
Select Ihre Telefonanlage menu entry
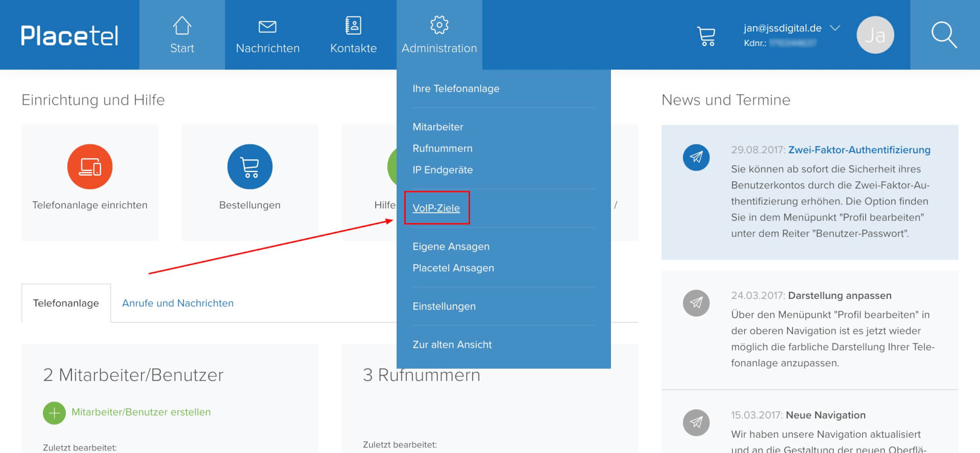point(456,88)
